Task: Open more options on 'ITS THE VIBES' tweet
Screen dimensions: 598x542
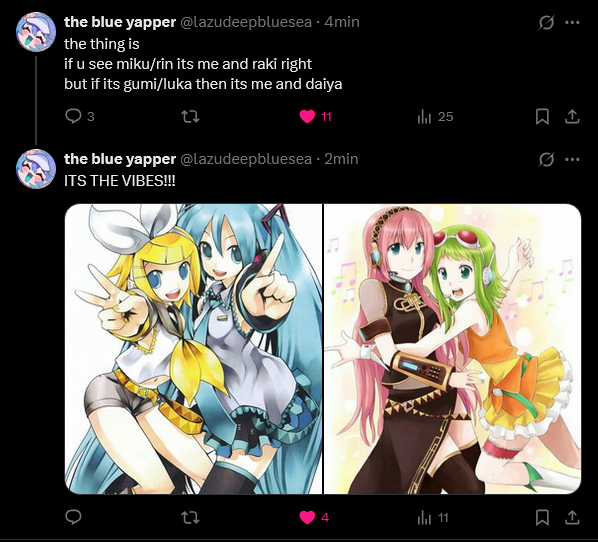Action: pos(572,159)
